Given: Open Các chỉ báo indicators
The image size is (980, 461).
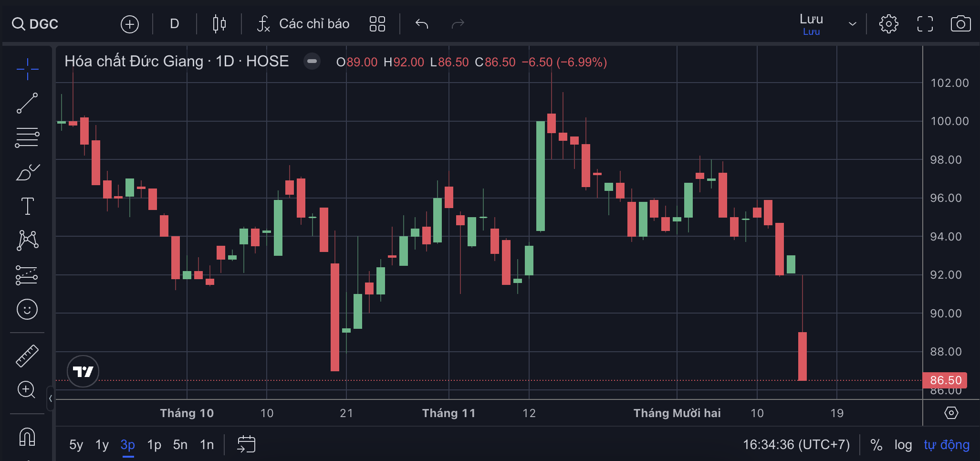Looking at the screenshot, I should (x=303, y=24).
